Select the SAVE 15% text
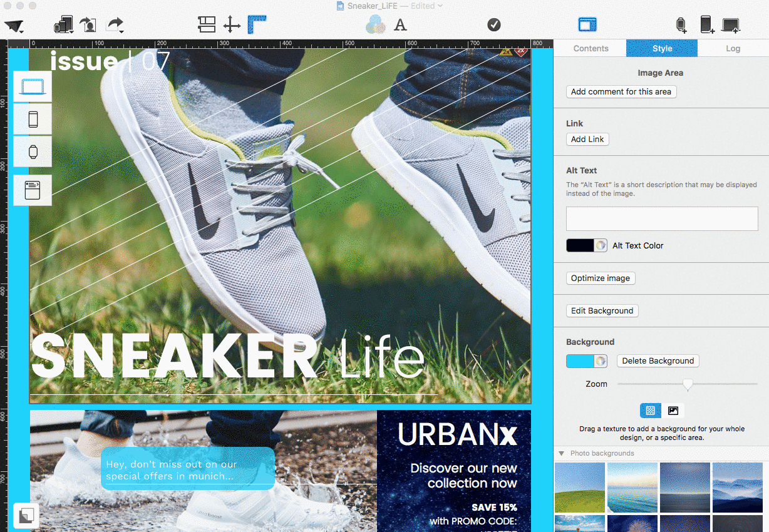 (x=495, y=508)
